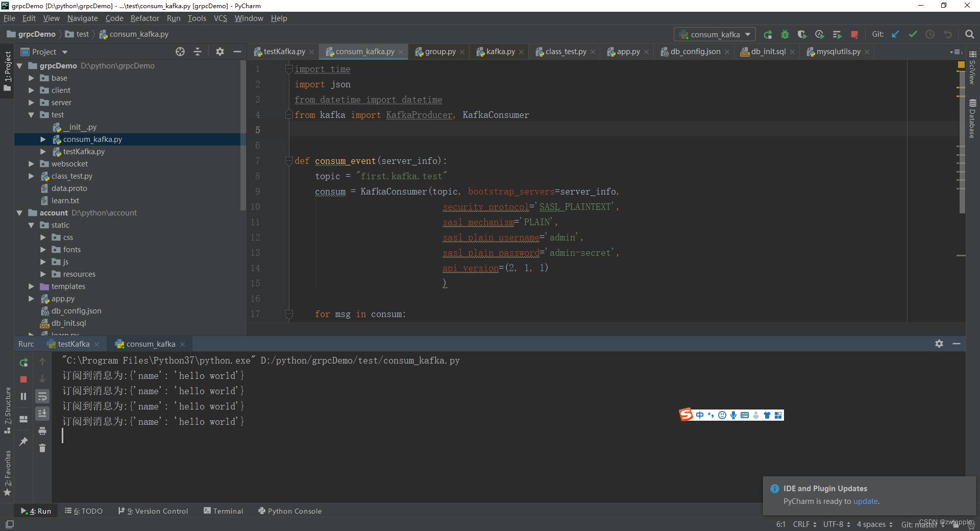
Task: Toggle soft-wrap in the run console
Action: point(42,397)
